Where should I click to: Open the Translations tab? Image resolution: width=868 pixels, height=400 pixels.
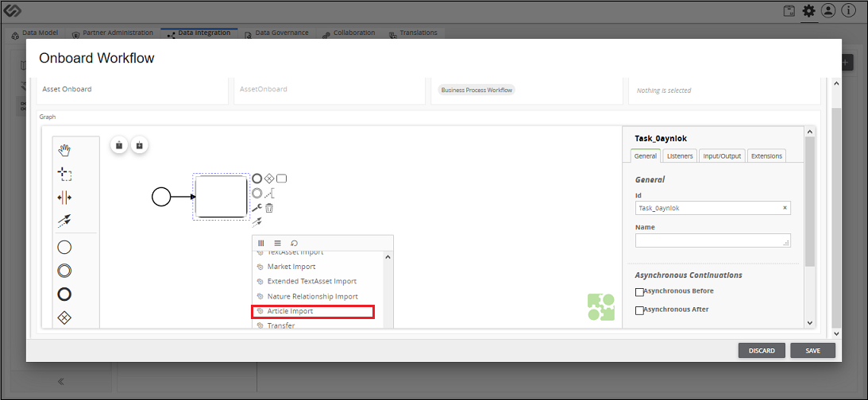coord(414,33)
